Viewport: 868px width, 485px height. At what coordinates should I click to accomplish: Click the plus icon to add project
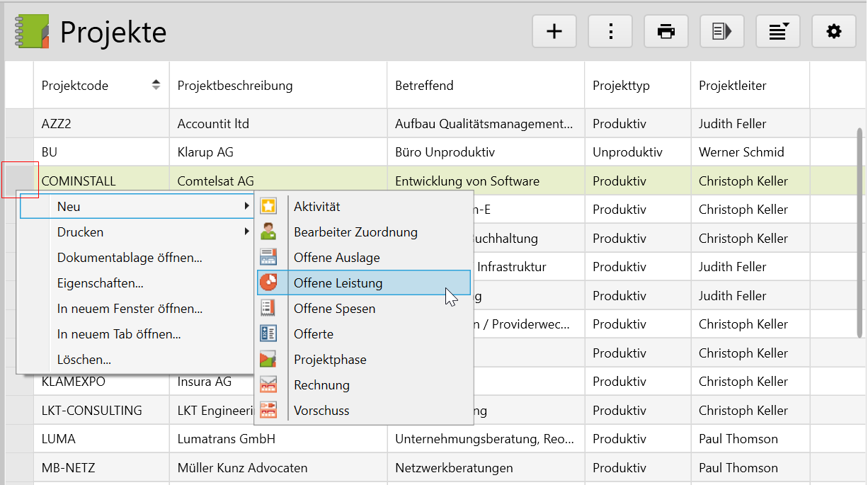click(x=554, y=32)
